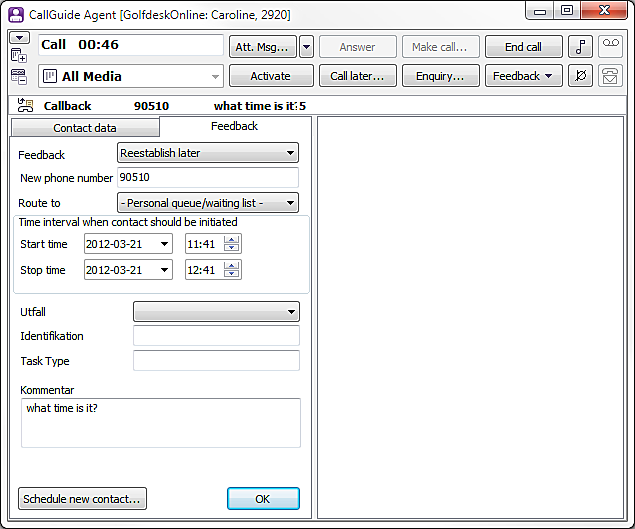Click Schedule new contact button
The height and width of the screenshot is (529, 635).
tap(83, 498)
